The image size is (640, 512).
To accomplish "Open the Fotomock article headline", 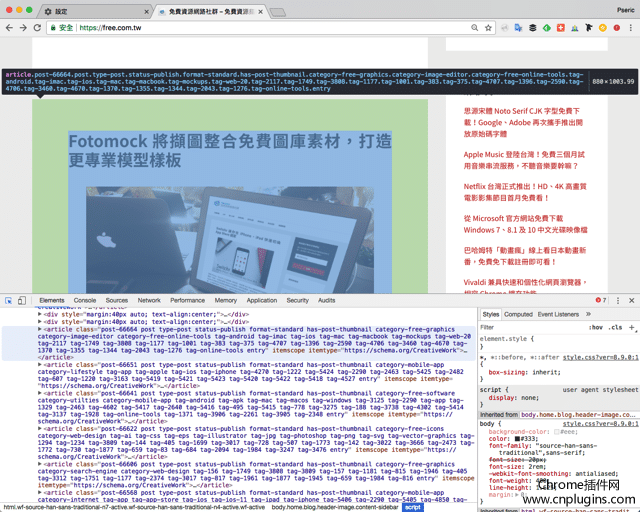I will pyautogui.click(x=230, y=151).
